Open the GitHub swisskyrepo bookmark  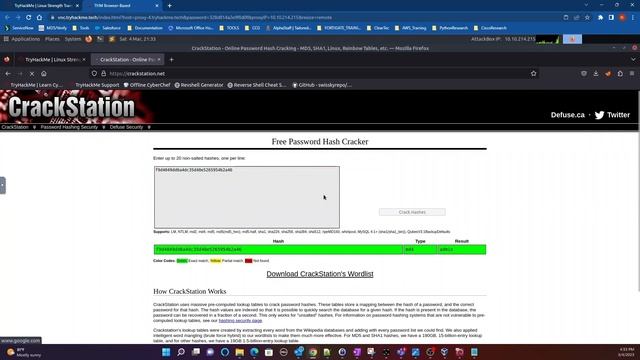click(x=322, y=85)
